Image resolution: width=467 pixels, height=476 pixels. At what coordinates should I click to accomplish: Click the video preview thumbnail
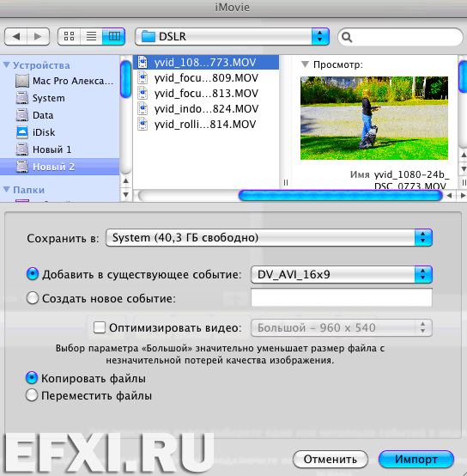coord(374,118)
